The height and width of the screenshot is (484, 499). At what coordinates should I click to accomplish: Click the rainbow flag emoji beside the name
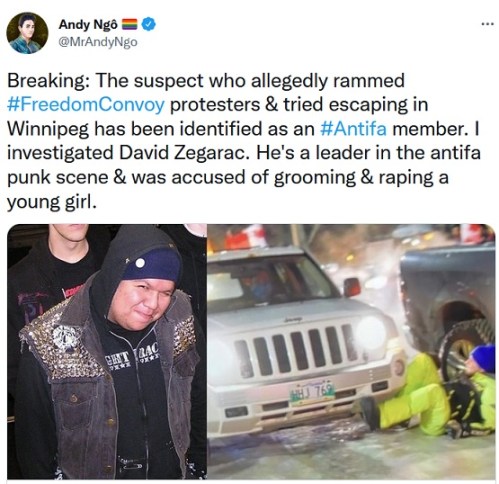coord(130,24)
